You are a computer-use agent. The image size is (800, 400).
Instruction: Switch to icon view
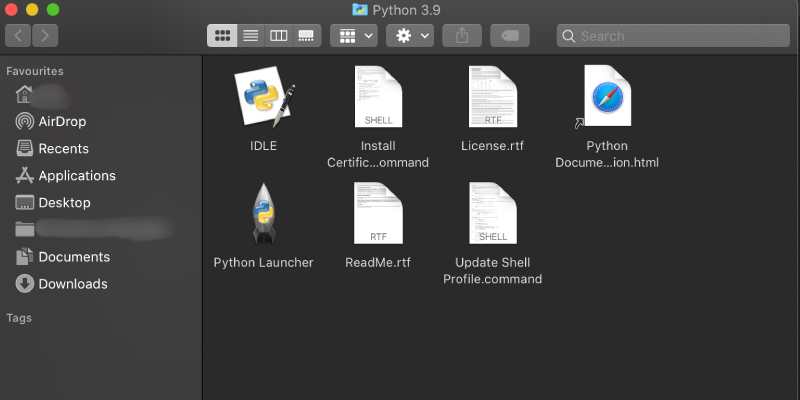[x=222, y=36]
